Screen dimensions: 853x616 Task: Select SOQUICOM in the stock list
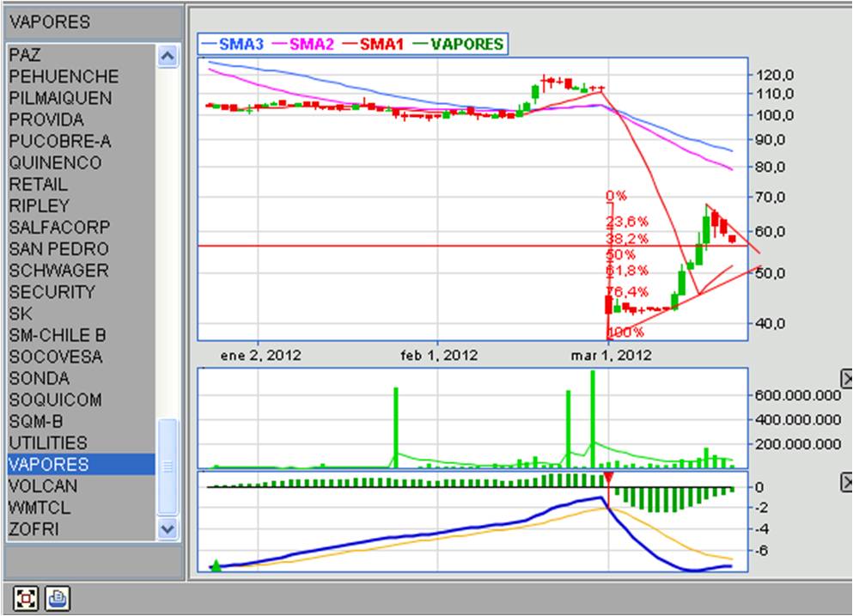(82, 400)
